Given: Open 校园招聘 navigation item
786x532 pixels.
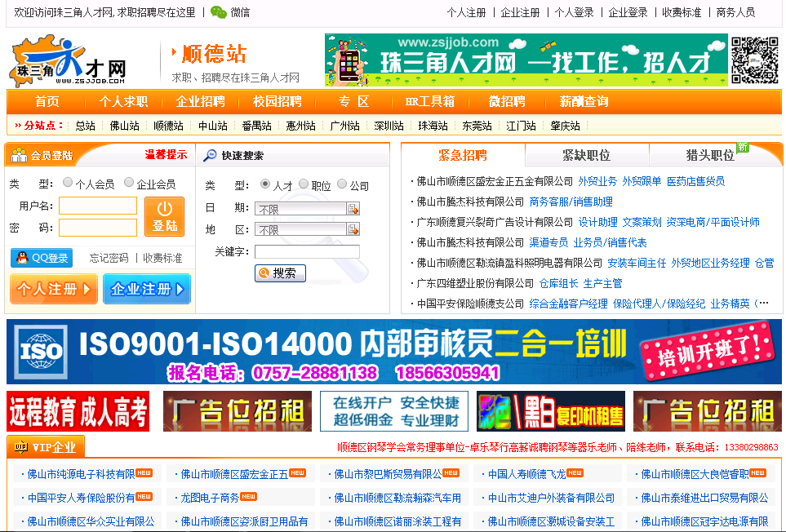Looking at the screenshot, I should click(x=278, y=102).
